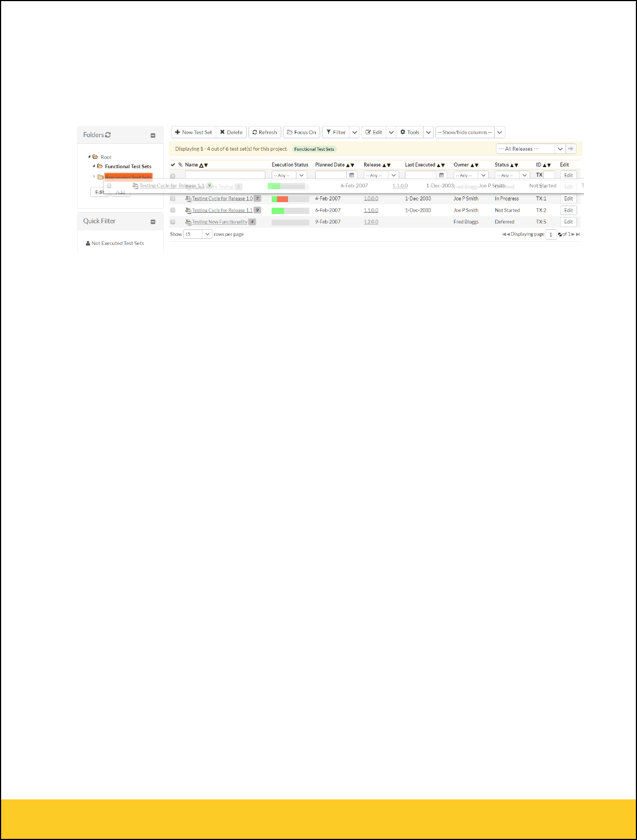Click the Root folder icon
The image size is (637, 840).
[x=95, y=157]
